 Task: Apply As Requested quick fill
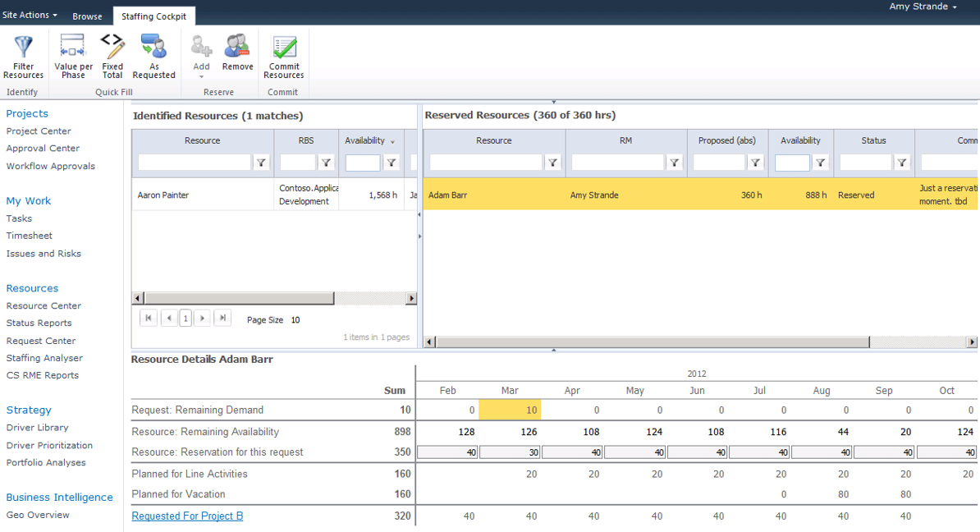click(x=153, y=57)
